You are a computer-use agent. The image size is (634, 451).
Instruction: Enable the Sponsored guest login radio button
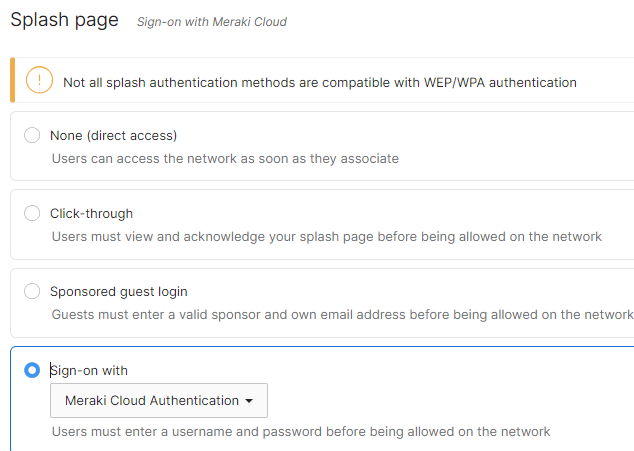(32, 291)
